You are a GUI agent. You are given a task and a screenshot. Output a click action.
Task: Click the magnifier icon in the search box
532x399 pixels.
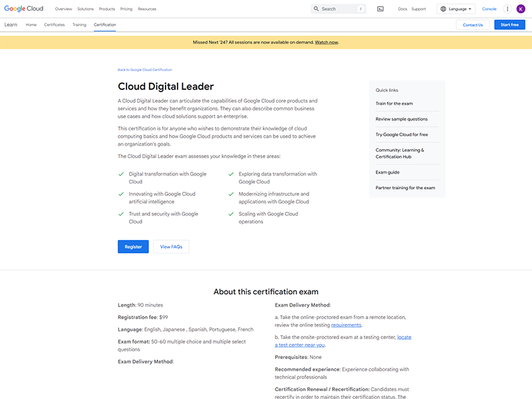(317, 9)
